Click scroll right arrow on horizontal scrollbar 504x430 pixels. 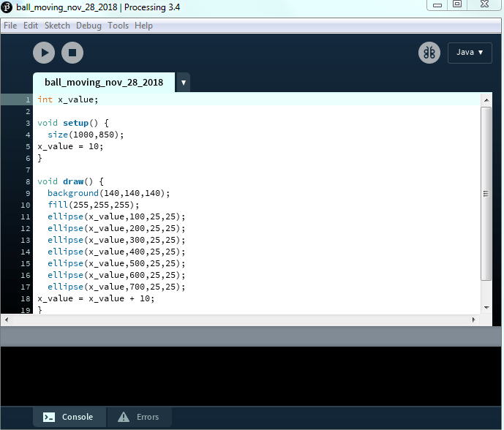(x=476, y=320)
